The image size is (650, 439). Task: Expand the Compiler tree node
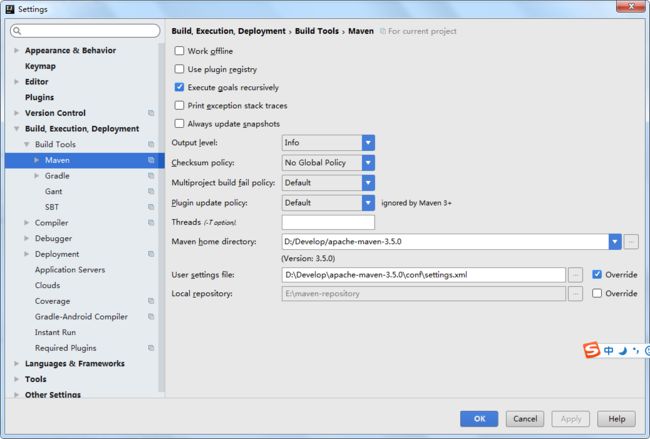(27, 223)
